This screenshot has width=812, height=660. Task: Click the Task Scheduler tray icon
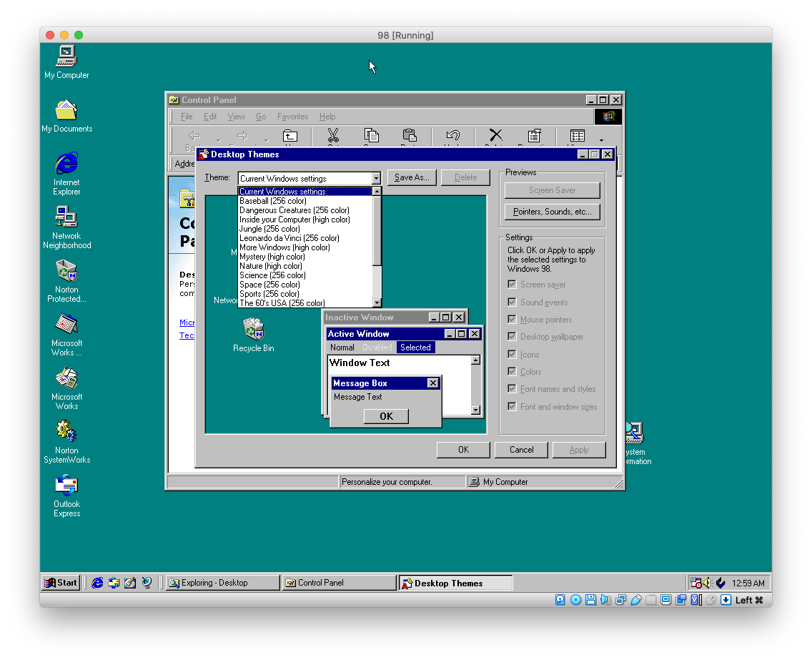click(695, 583)
